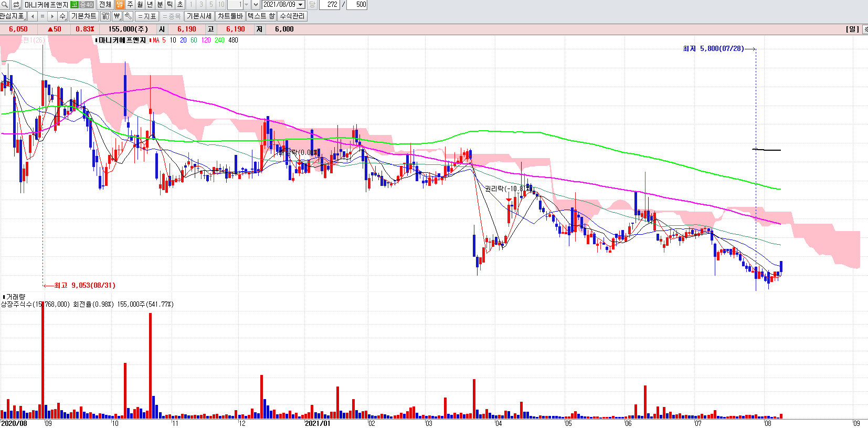Choose interval 3 button
868x428 pixels.
tap(201, 4)
